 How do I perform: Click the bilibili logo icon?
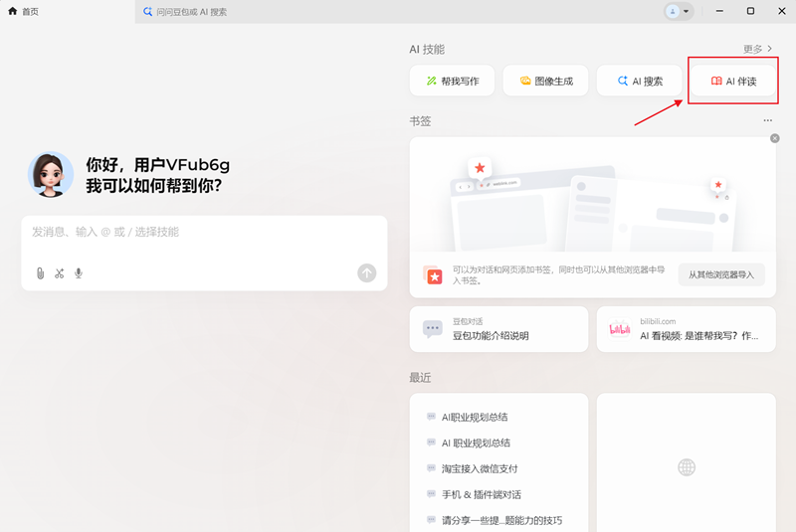coord(619,330)
